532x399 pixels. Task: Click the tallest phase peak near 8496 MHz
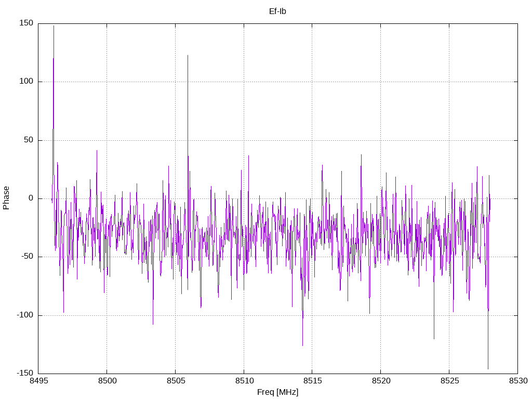54,26
